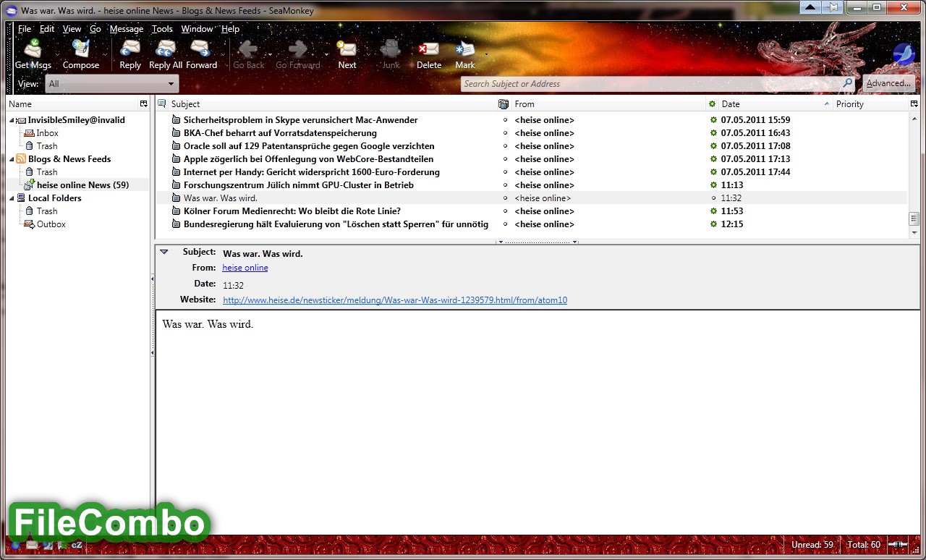Click column header icon left of From
Viewport: 926px width, 560px height.
504,103
